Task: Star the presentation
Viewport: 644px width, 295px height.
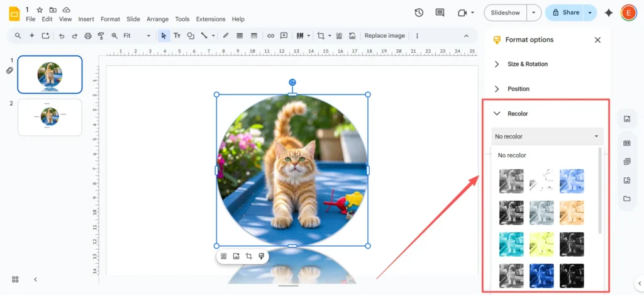Action: click(x=40, y=9)
